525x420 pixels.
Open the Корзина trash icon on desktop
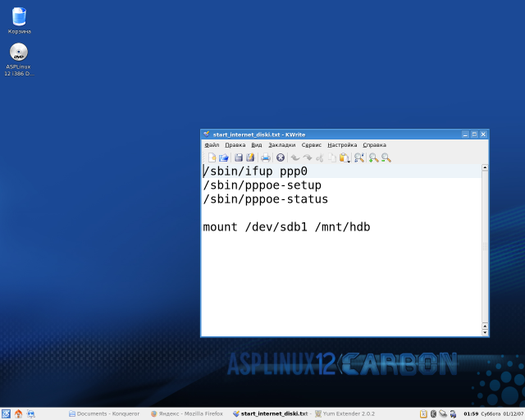coord(19,21)
